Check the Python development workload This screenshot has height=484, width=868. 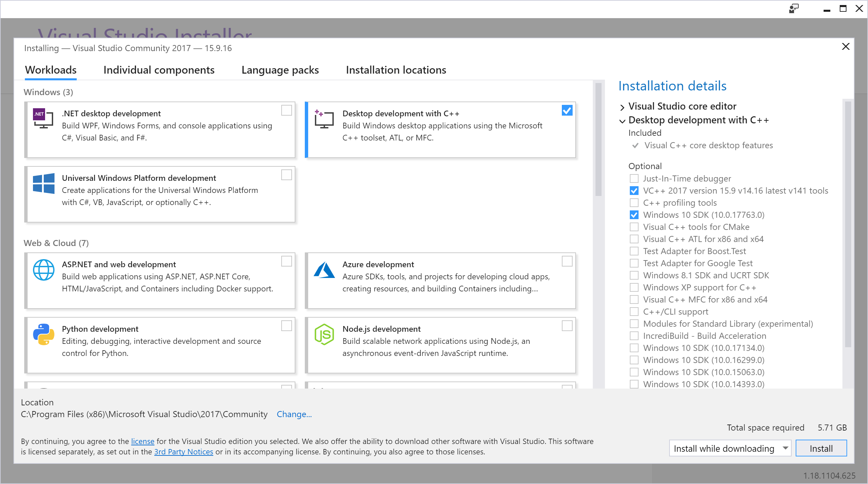[286, 326]
